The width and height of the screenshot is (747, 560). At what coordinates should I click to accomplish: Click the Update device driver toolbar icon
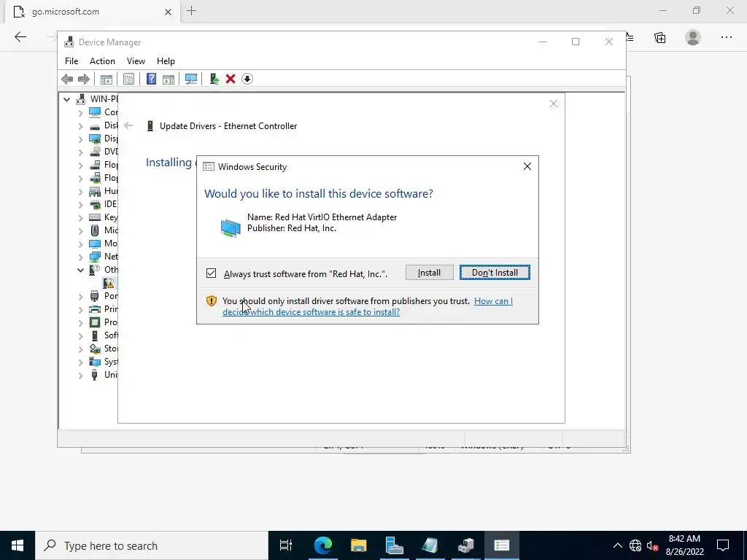point(214,79)
